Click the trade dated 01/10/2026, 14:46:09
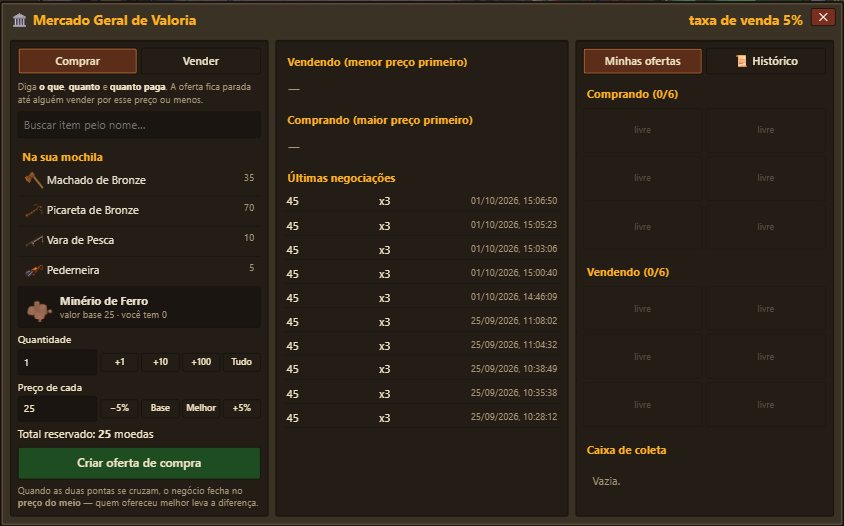 421,297
